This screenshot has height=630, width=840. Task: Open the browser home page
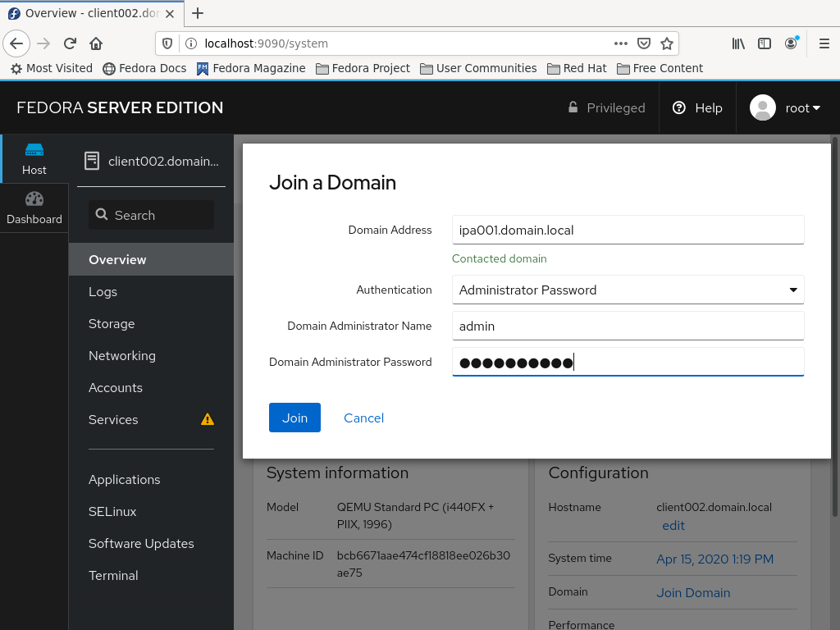coord(96,43)
